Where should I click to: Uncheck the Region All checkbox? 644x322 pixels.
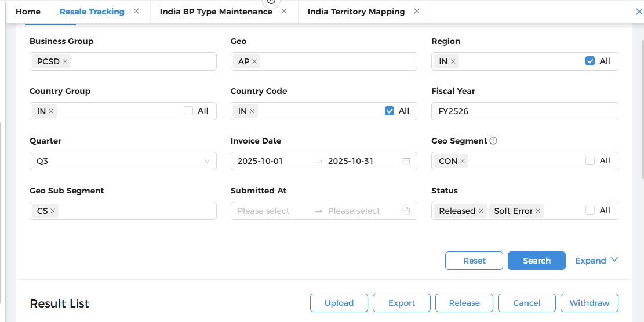pos(590,61)
